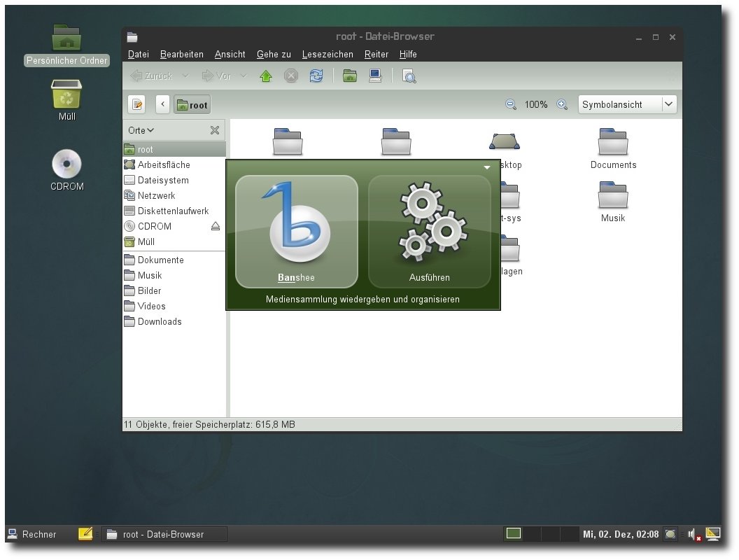739x560 pixels.
Task: Activate the root - Datei-Browser taskbar button
Action: [164, 534]
